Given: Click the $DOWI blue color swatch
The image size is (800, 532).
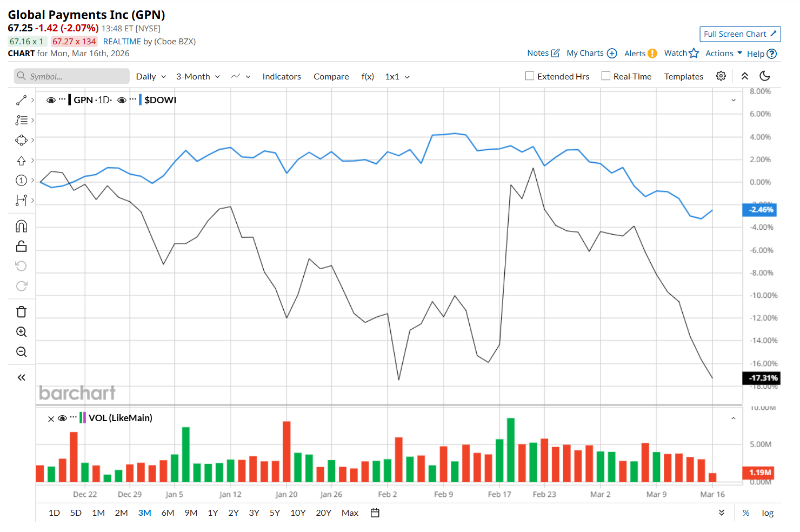Looking at the screenshot, I should tap(141, 100).
